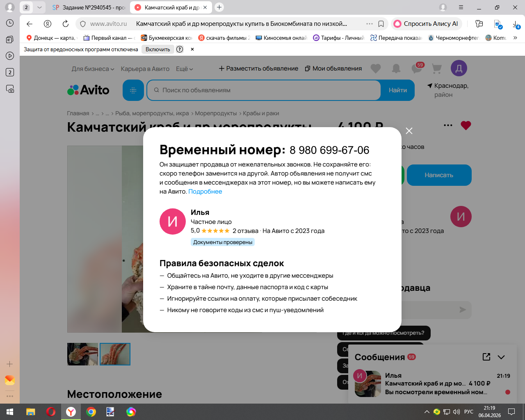Follow the Подробнее link
The image size is (525, 420).
click(205, 192)
